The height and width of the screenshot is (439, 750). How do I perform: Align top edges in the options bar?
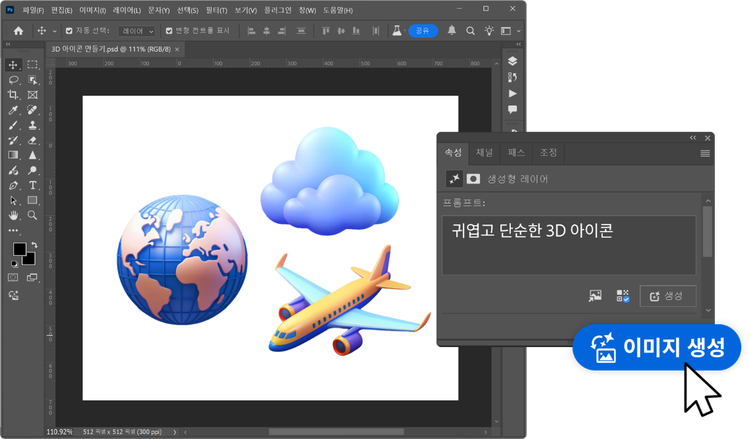pyautogui.click(x=326, y=31)
